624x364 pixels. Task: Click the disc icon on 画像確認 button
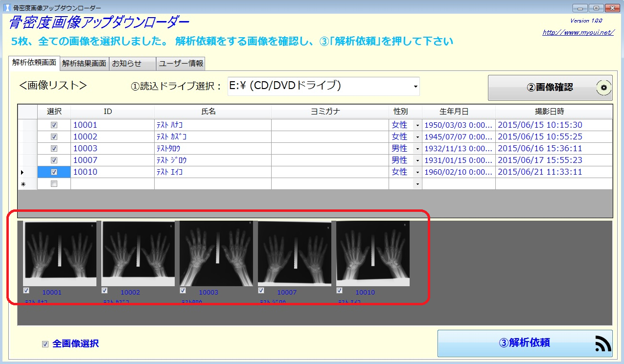coord(603,88)
